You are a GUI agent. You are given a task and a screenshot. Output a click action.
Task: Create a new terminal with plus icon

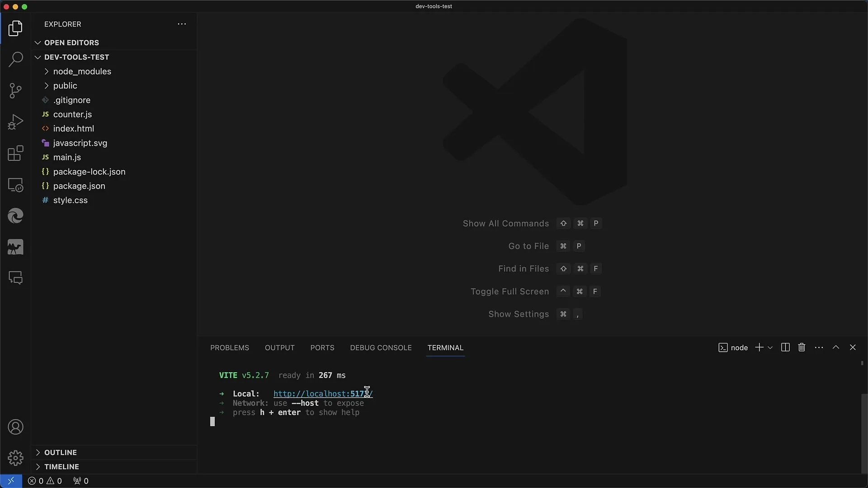[x=759, y=347]
